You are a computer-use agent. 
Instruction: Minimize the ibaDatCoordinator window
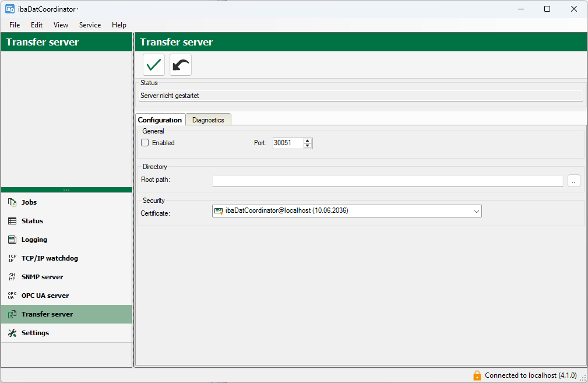(521, 9)
